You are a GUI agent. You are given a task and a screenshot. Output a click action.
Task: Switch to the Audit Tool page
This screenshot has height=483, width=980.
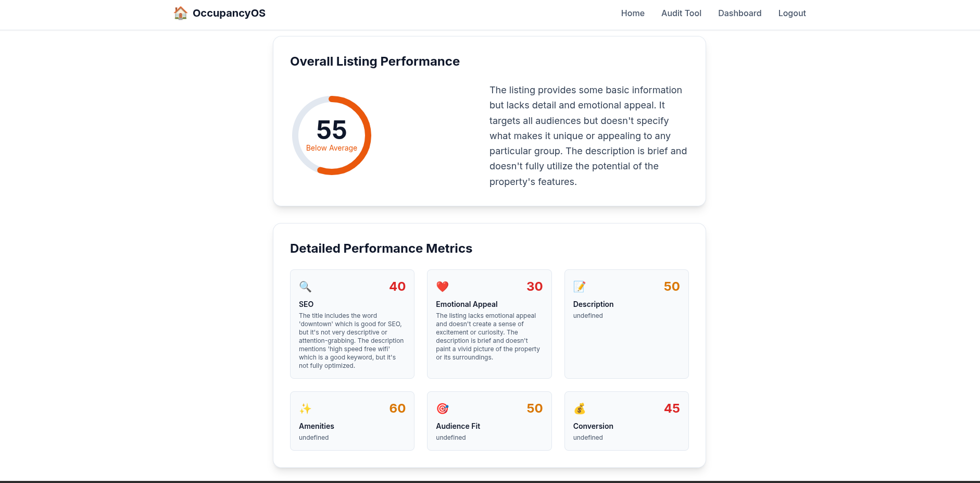point(681,13)
